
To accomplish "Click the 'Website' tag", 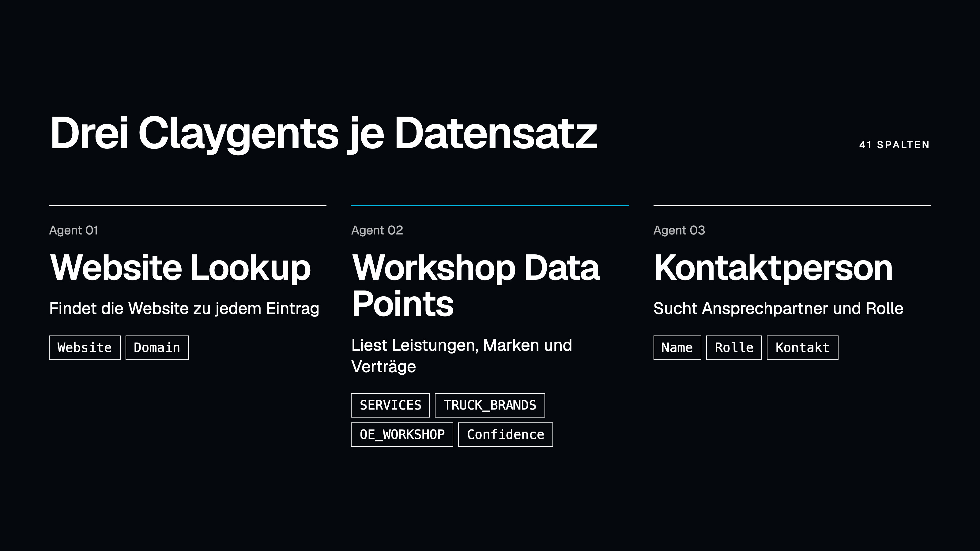I will tap(85, 347).
